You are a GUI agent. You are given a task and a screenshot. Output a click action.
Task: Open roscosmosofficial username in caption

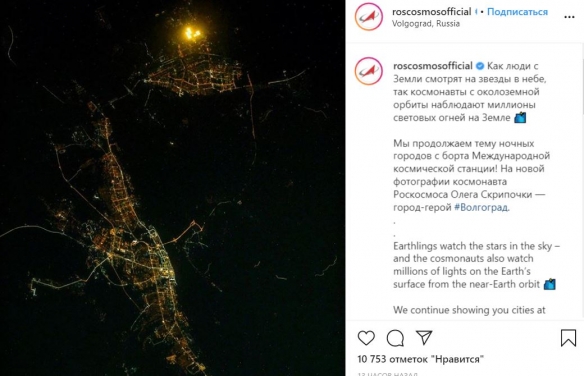[433, 66]
